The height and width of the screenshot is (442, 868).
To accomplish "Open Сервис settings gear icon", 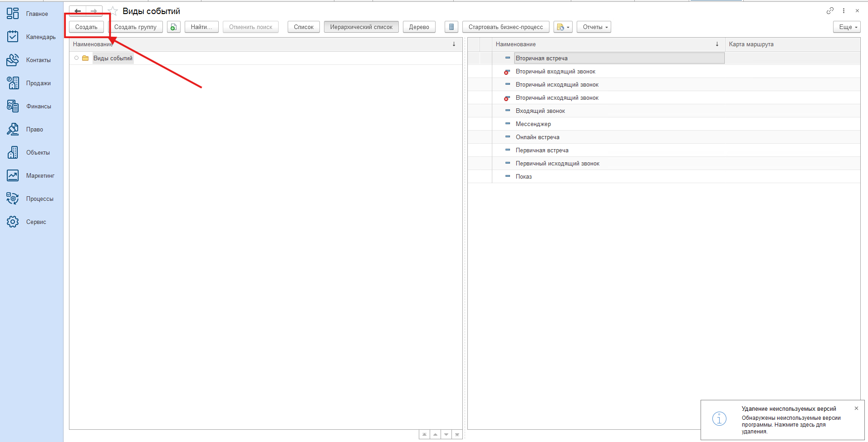I will pos(13,222).
